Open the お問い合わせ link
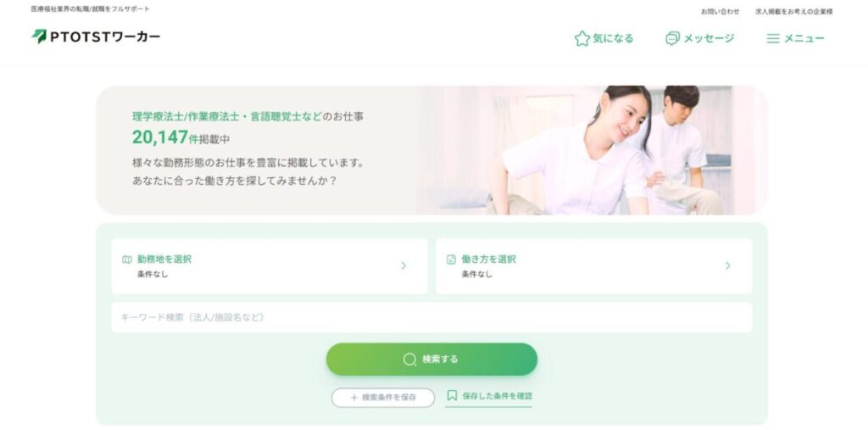The image size is (868, 430). coord(721,12)
